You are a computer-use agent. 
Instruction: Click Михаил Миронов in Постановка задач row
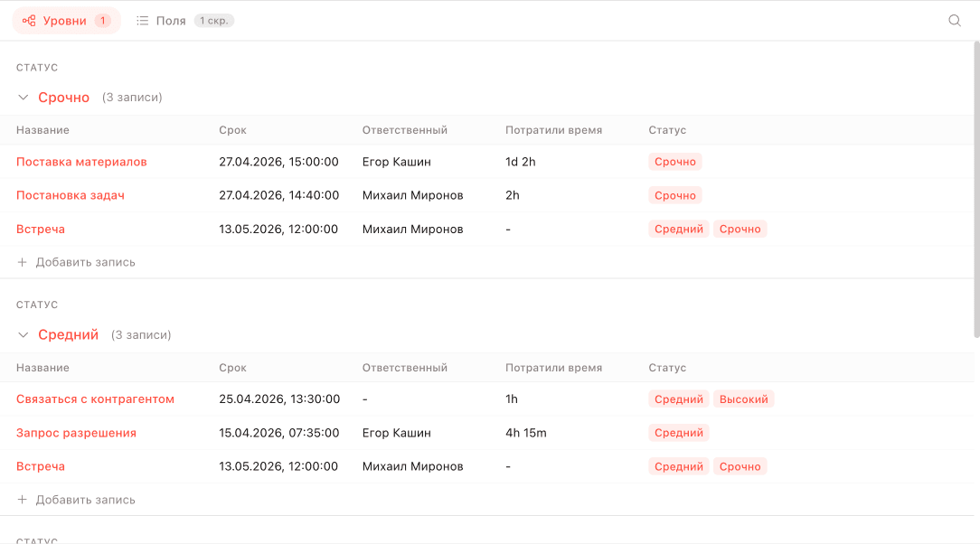point(412,195)
